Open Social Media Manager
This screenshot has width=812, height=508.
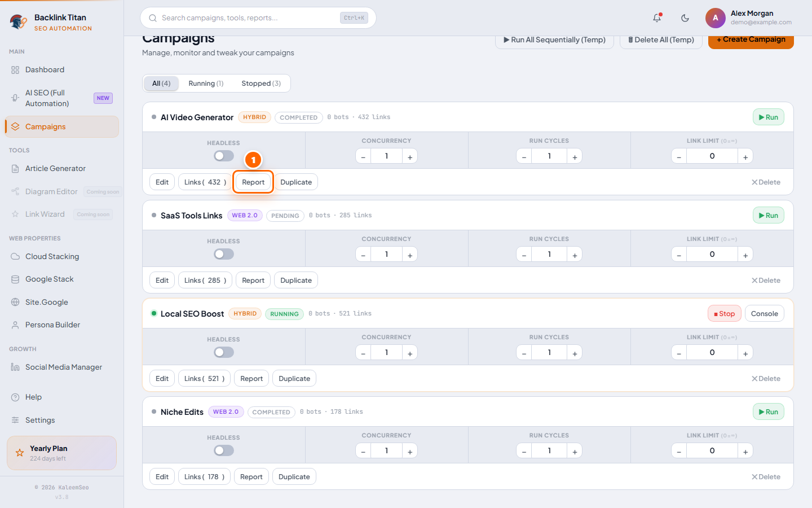[x=62, y=367]
